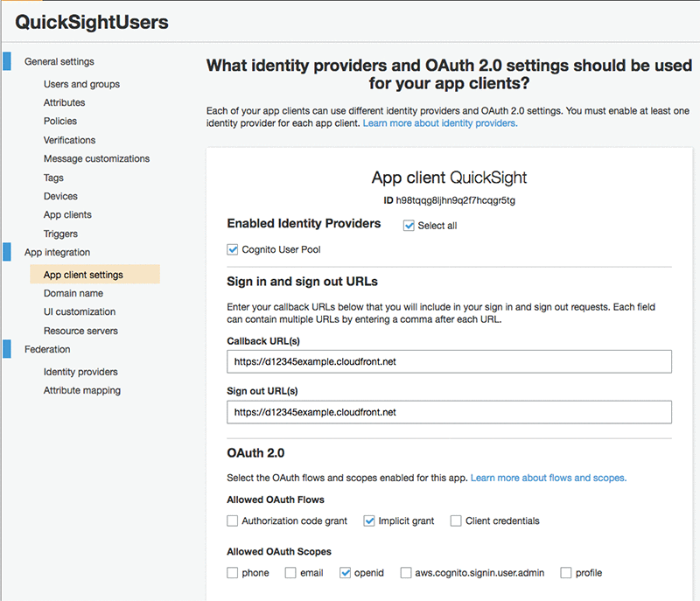Open Users and groups page
The width and height of the screenshot is (700, 601).
81,84
